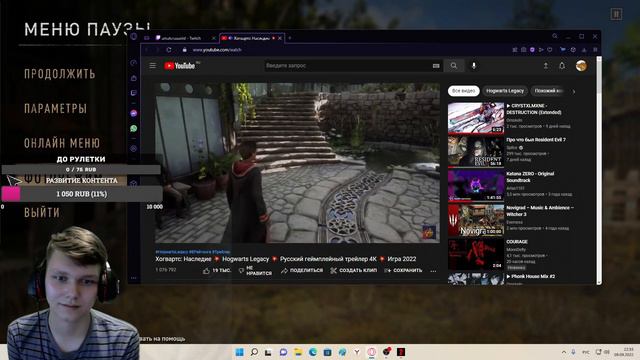
Task: Dislike the video with НЕ НРАВИТСЯ
Action: 255,271
